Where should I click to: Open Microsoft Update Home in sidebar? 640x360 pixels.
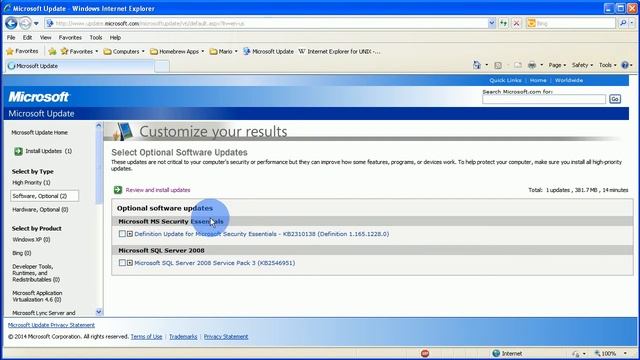pyautogui.click(x=40, y=133)
